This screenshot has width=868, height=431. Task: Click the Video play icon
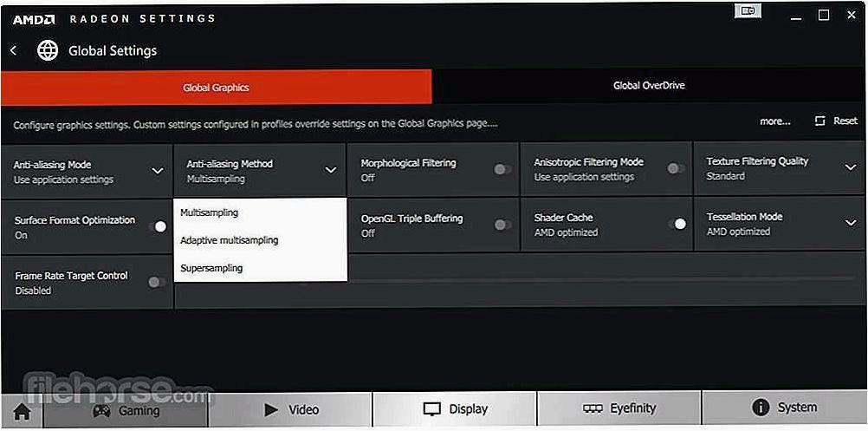pyautogui.click(x=271, y=410)
